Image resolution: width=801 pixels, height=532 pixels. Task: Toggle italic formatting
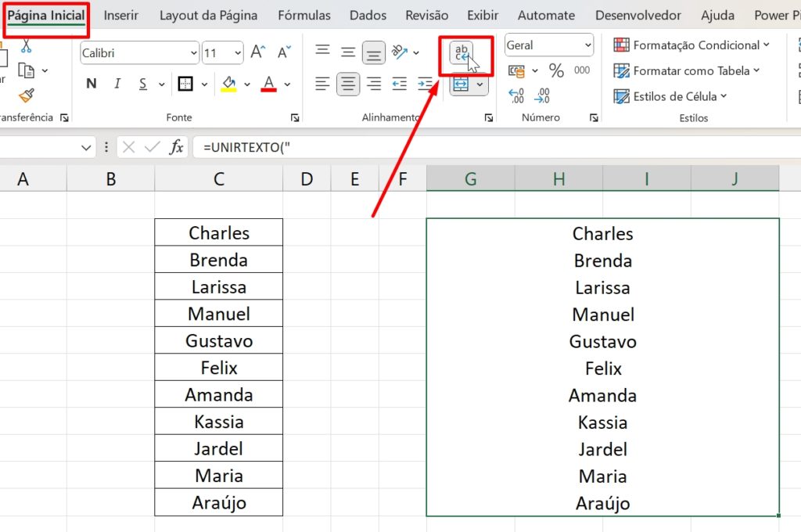117,81
